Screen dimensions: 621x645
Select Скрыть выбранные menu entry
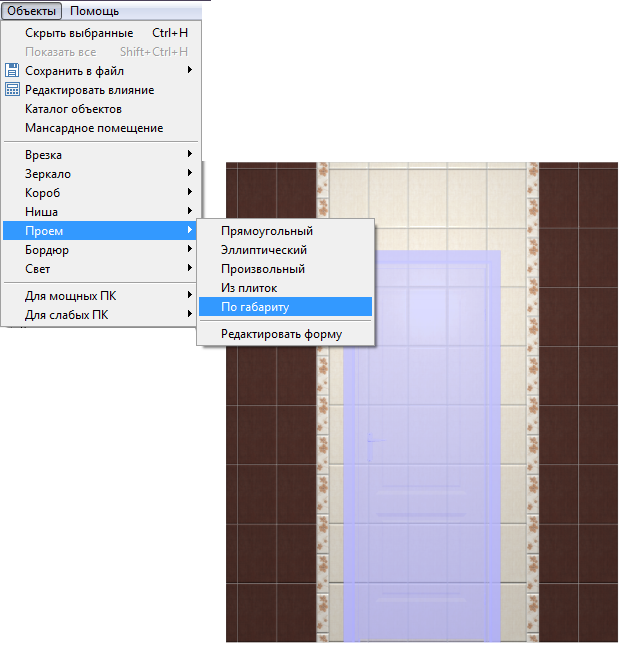101,33
